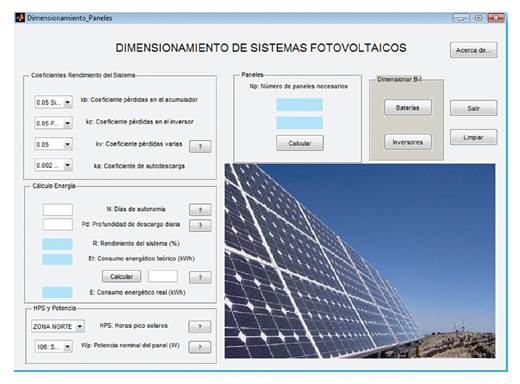The image size is (520, 384).
Task: Click Calcular in the Paneles section
Action: pyautogui.click(x=300, y=143)
